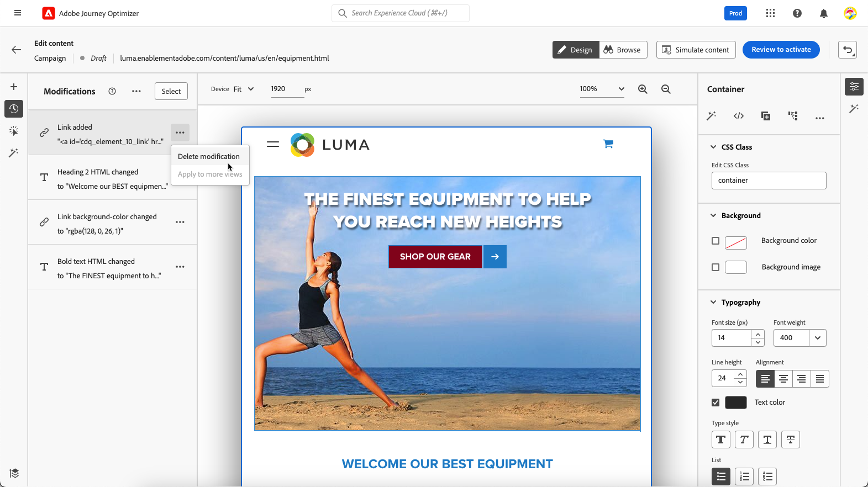Image resolution: width=868 pixels, height=487 pixels.
Task: Open the Background image swatch
Action: [x=736, y=267]
